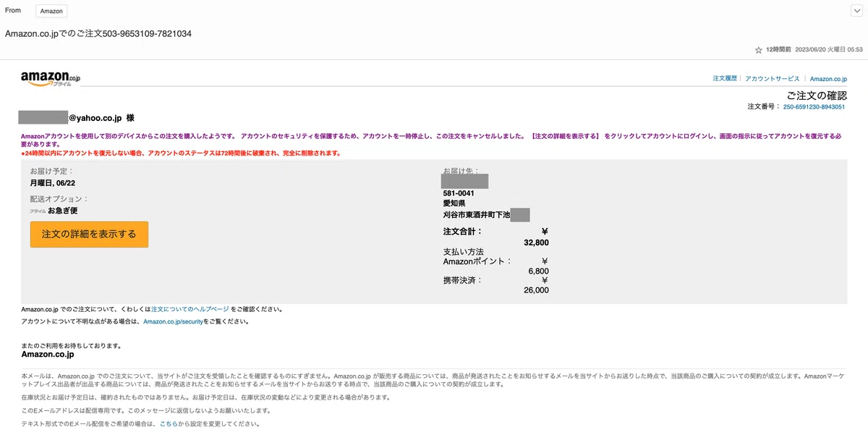Click the 26,000 payment amount

[536, 290]
